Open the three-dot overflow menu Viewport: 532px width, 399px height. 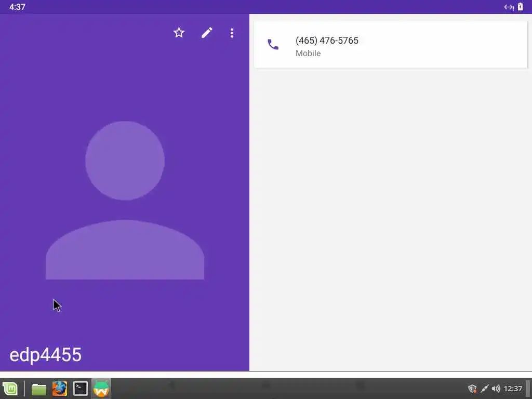tap(232, 33)
